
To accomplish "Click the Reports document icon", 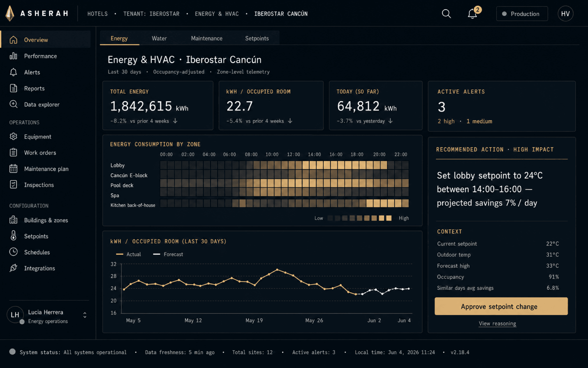I will click(x=13, y=88).
